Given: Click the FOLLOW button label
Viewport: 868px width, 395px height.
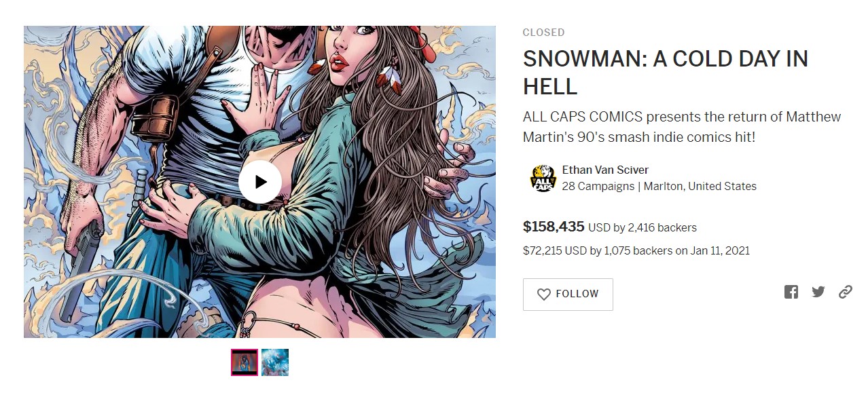Looking at the screenshot, I should point(577,294).
